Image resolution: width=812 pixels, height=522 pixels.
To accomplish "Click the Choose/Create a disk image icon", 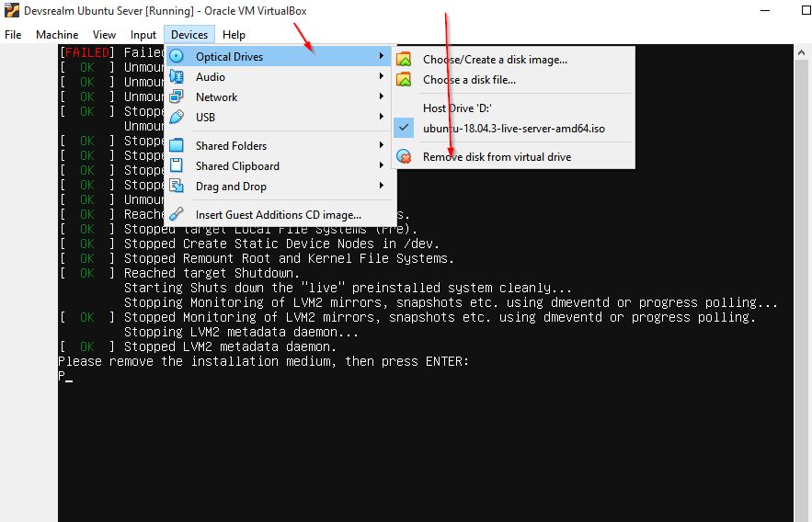I will pyautogui.click(x=404, y=59).
